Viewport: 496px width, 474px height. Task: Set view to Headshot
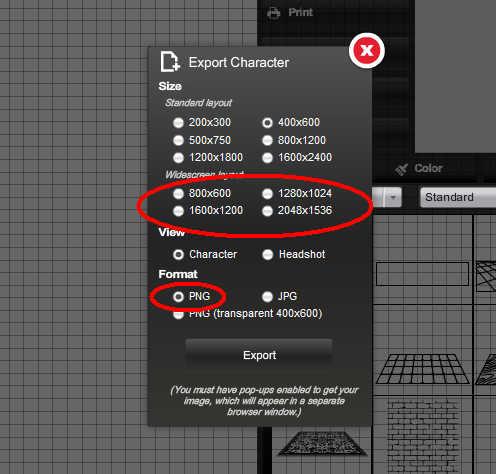point(267,255)
